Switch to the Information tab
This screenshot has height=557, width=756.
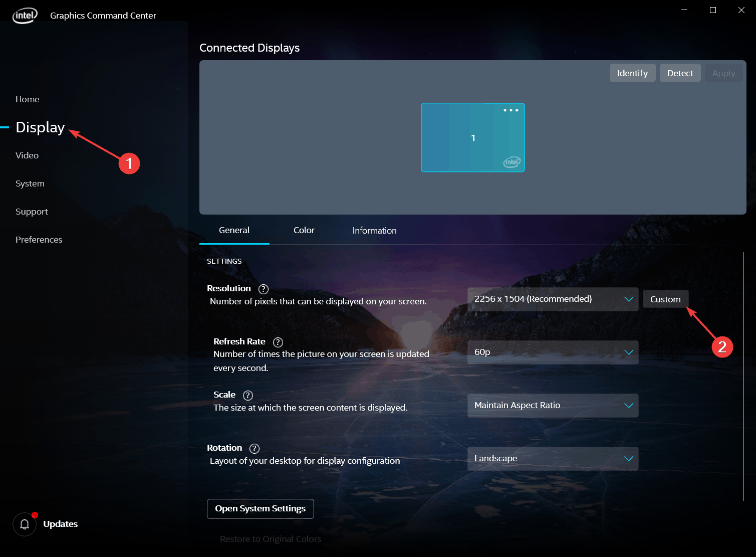tap(374, 231)
